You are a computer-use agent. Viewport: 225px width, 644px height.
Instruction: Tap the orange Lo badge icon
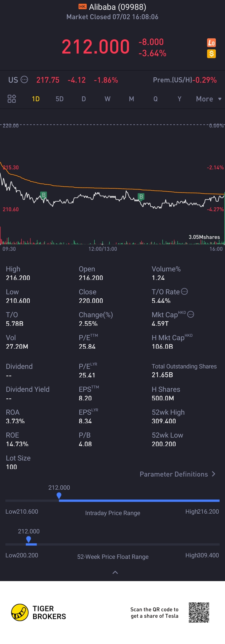click(x=211, y=43)
